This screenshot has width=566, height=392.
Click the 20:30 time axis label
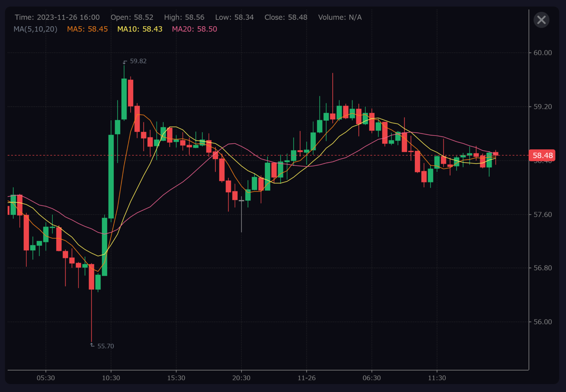(241, 378)
